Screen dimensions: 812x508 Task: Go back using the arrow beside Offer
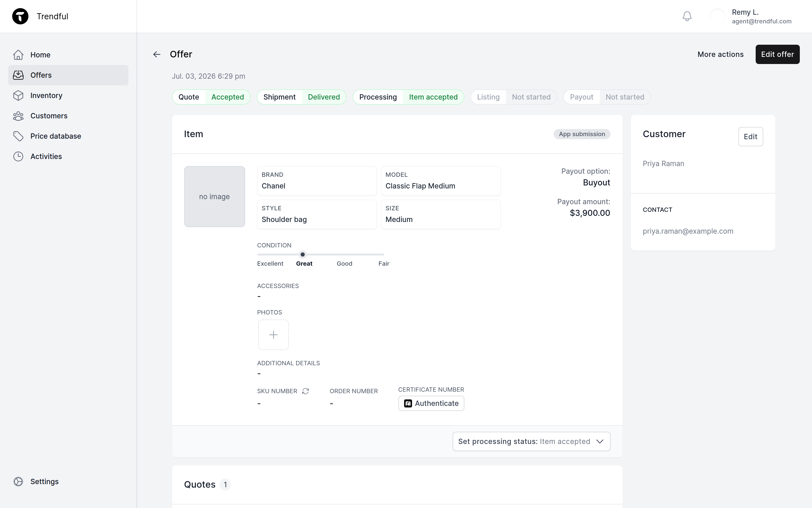click(157, 54)
